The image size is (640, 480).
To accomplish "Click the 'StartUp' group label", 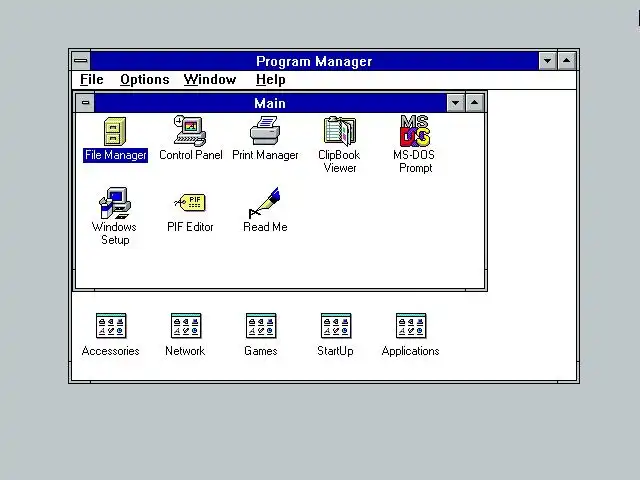I will point(336,351).
